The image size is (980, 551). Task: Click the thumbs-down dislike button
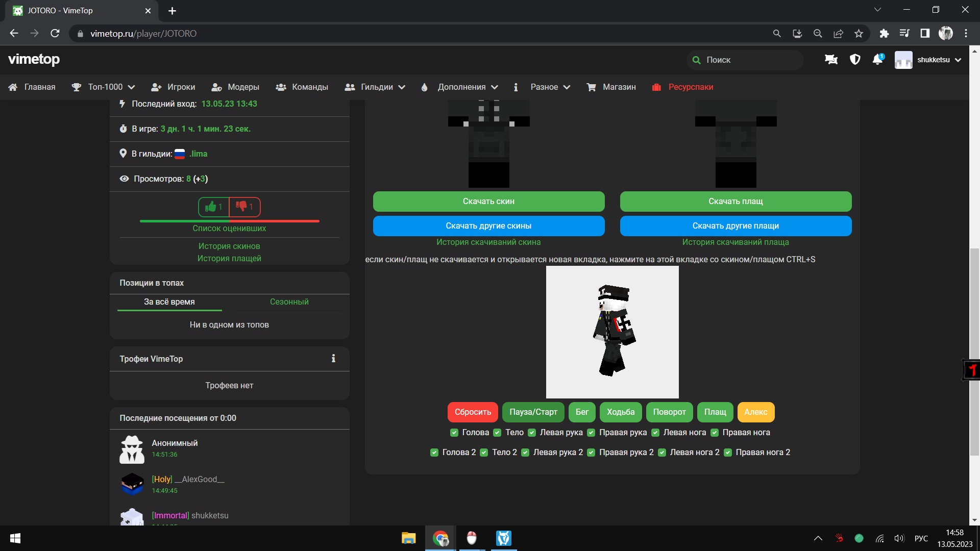click(244, 207)
